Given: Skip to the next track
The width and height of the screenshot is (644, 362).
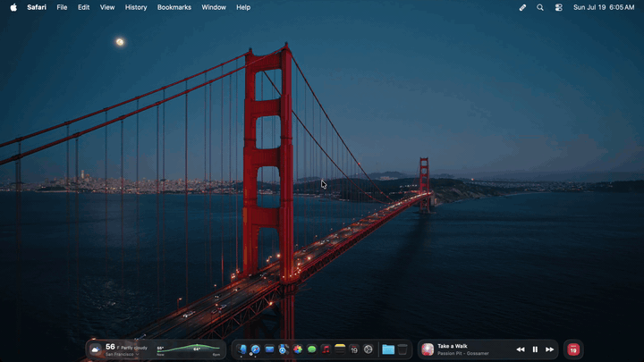Looking at the screenshot, I should coord(549,349).
